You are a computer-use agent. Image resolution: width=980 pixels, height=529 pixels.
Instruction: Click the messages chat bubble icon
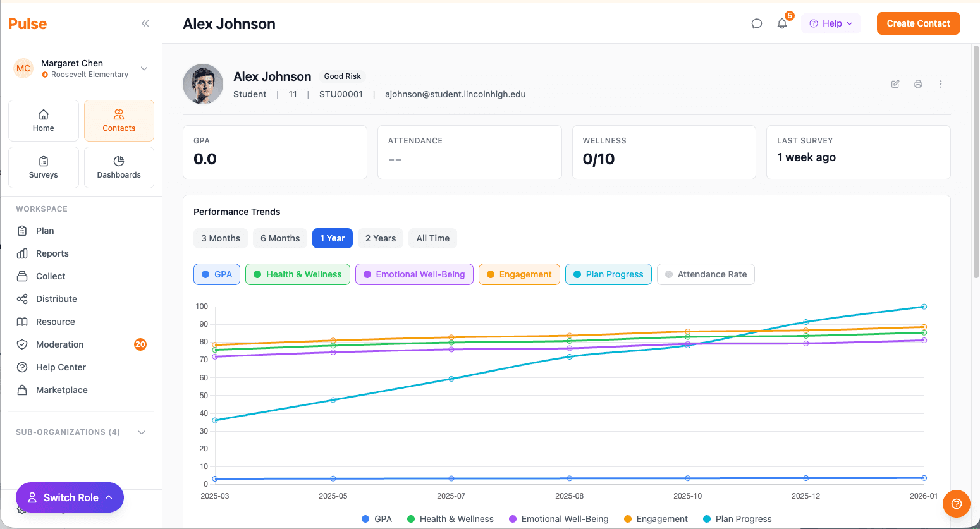pos(757,23)
